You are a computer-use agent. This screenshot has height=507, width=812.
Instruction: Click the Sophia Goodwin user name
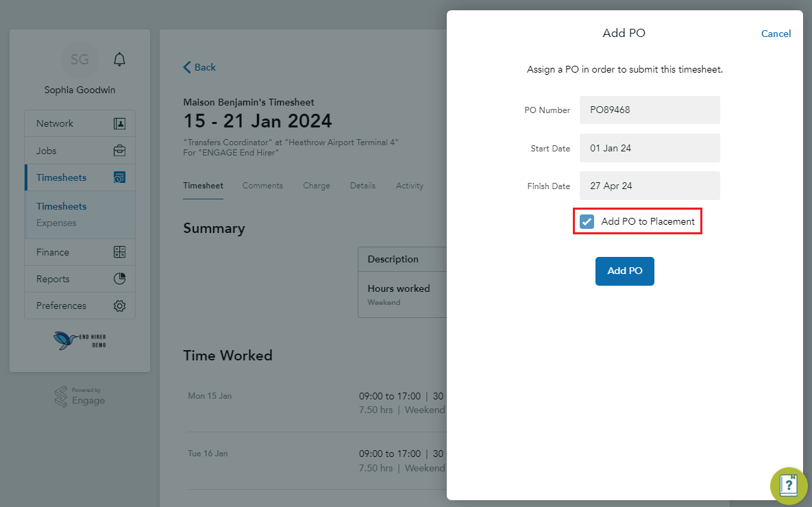[79, 90]
